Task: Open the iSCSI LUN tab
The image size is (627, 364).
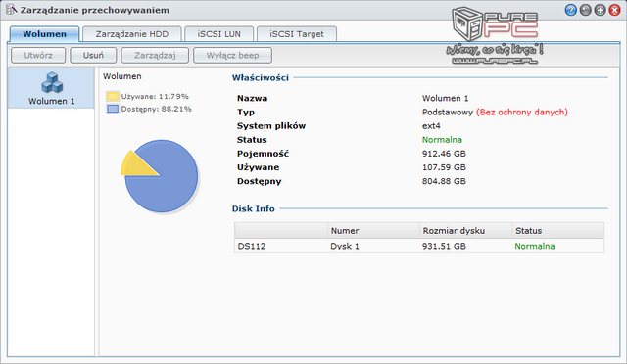Action: point(218,34)
